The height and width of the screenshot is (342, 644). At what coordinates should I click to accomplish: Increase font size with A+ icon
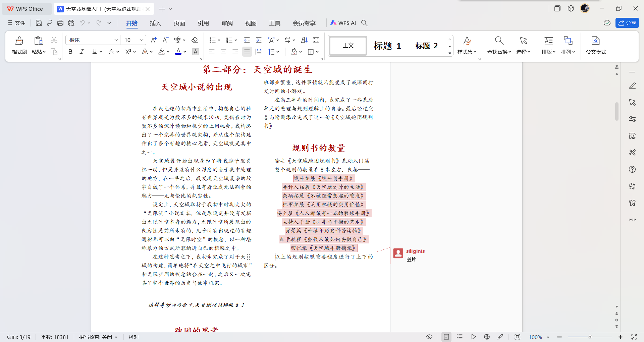pyautogui.click(x=154, y=40)
